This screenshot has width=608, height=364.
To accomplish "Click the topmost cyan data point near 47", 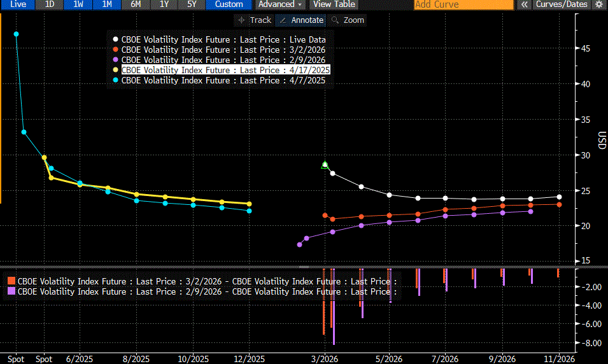I will point(17,34).
